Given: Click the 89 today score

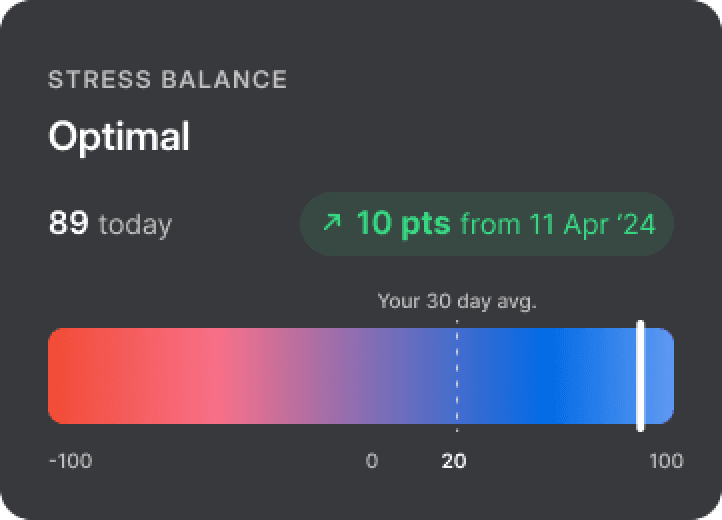Looking at the screenshot, I should pyautogui.click(x=110, y=224).
